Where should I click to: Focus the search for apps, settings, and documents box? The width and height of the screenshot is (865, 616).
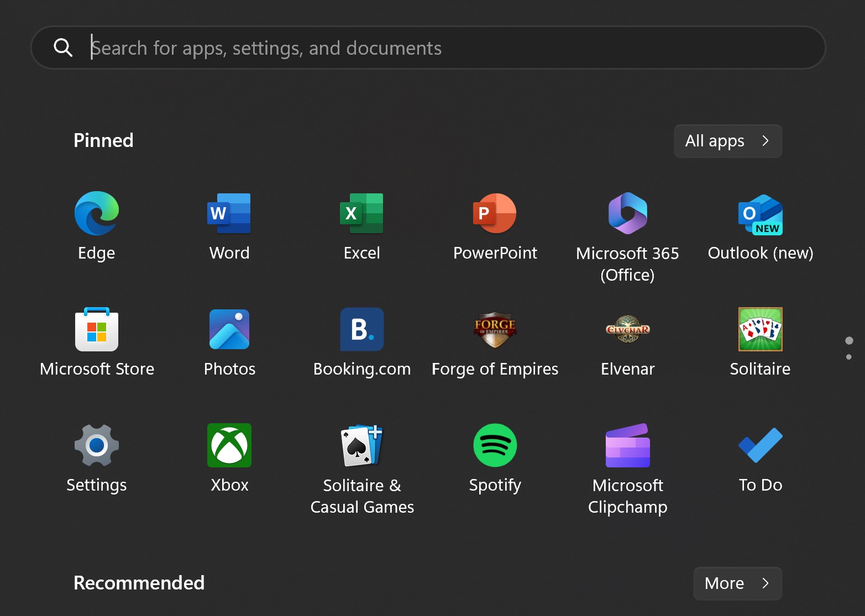point(428,48)
